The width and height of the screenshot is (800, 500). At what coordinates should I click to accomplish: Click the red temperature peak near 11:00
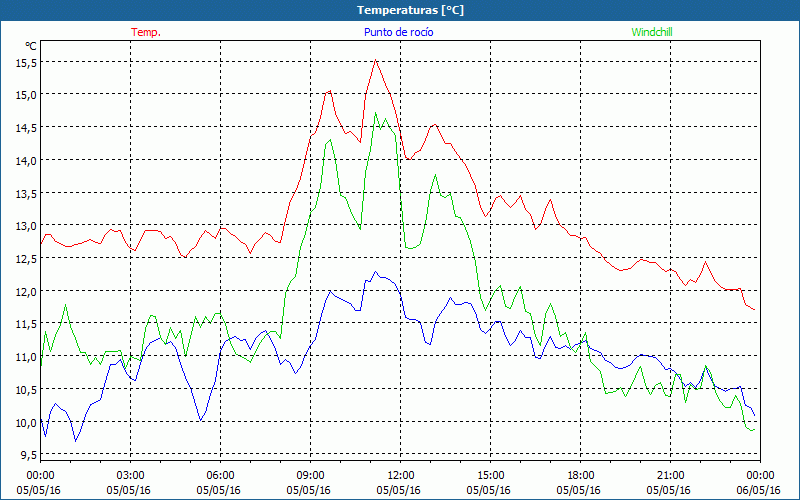coord(376,60)
